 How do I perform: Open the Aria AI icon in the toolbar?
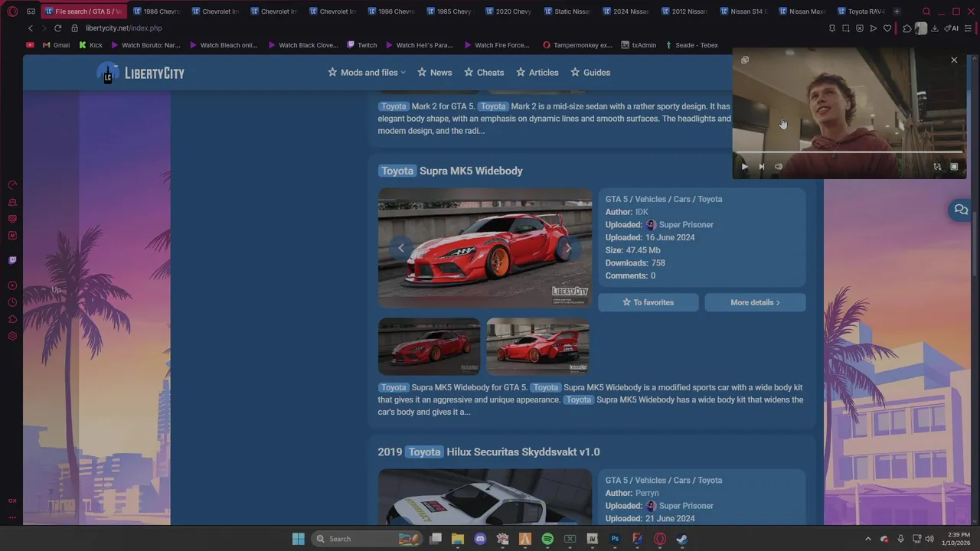[x=952, y=28]
